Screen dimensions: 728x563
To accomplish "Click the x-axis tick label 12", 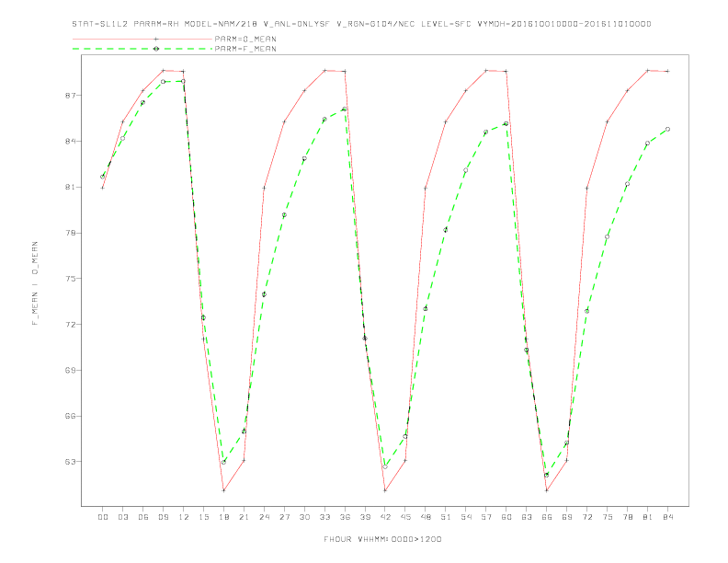I will 184,517.
